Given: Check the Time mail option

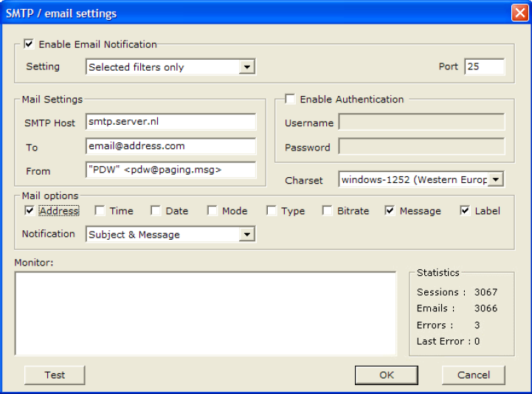Looking at the screenshot, I should tap(100, 211).
